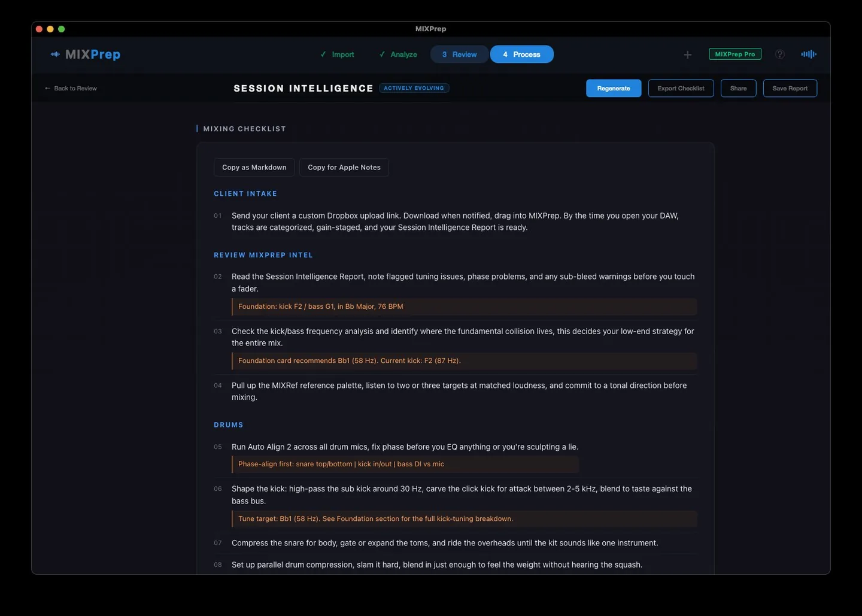
Task: Click the Mixing Checklist section title
Action: (244, 129)
